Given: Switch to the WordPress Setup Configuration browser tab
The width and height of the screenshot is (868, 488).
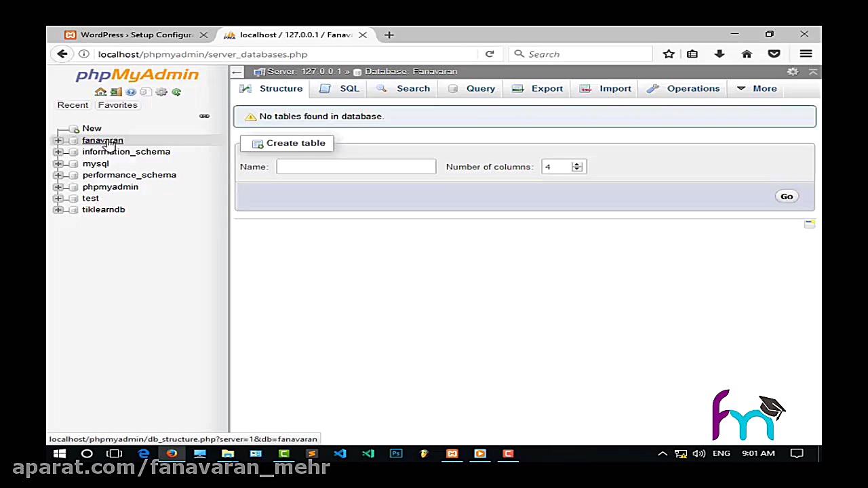Looking at the screenshot, I should (136, 35).
